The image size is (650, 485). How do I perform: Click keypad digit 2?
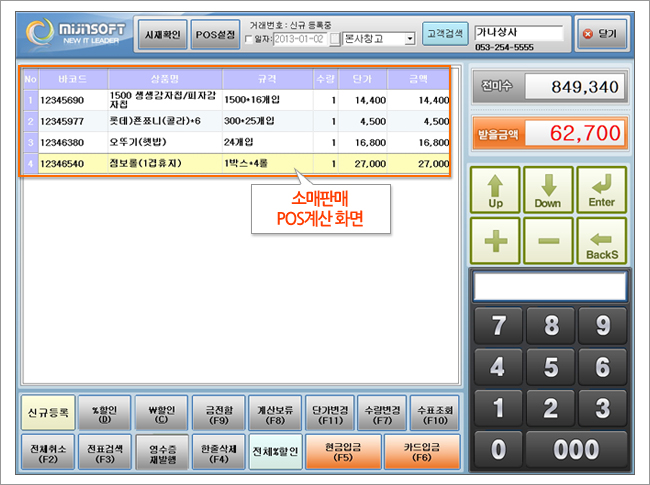(x=551, y=408)
